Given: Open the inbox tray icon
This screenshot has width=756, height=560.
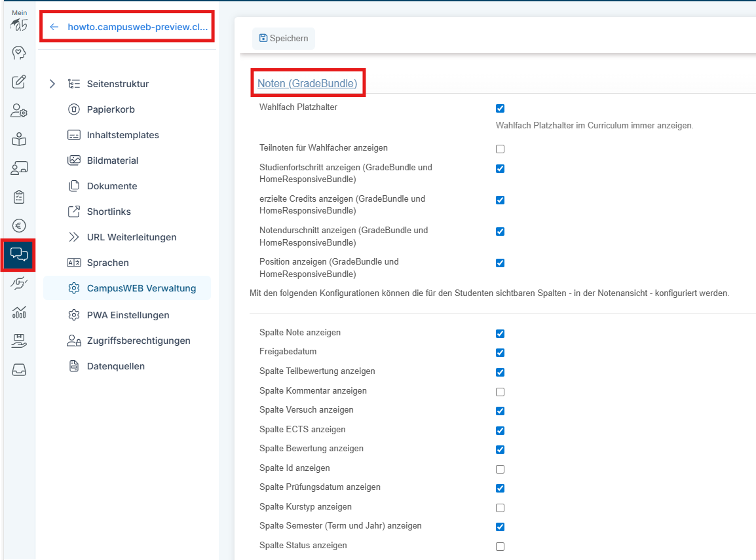Looking at the screenshot, I should 18,370.
